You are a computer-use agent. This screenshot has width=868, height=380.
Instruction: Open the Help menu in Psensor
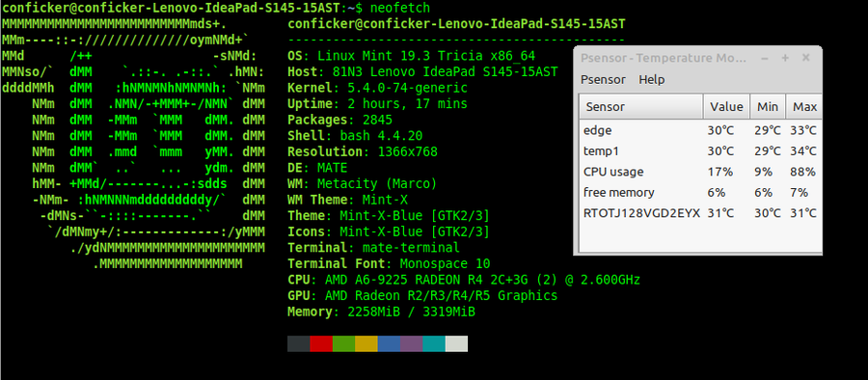click(x=652, y=80)
